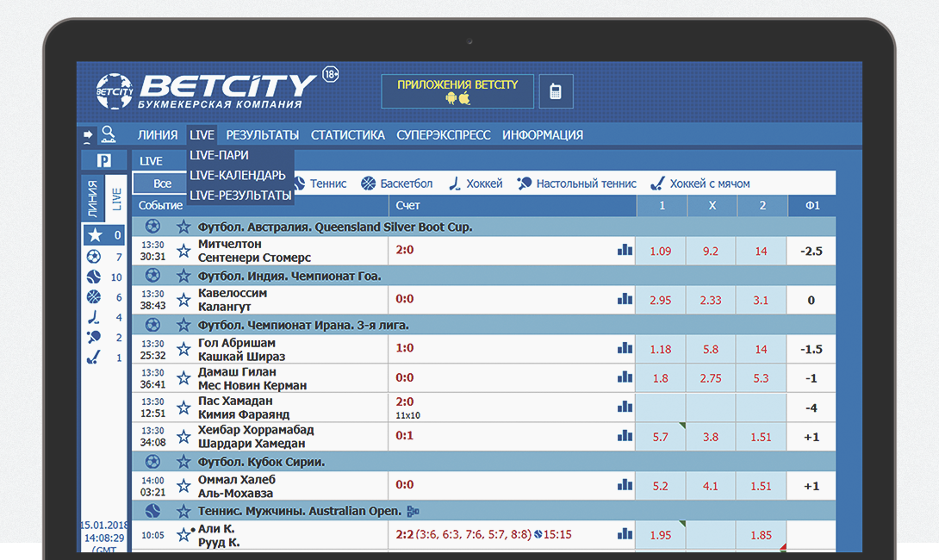The width and height of the screenshot is (939, 560).
Task: Select the Все sports filter tab
Action: coord(162,184)
